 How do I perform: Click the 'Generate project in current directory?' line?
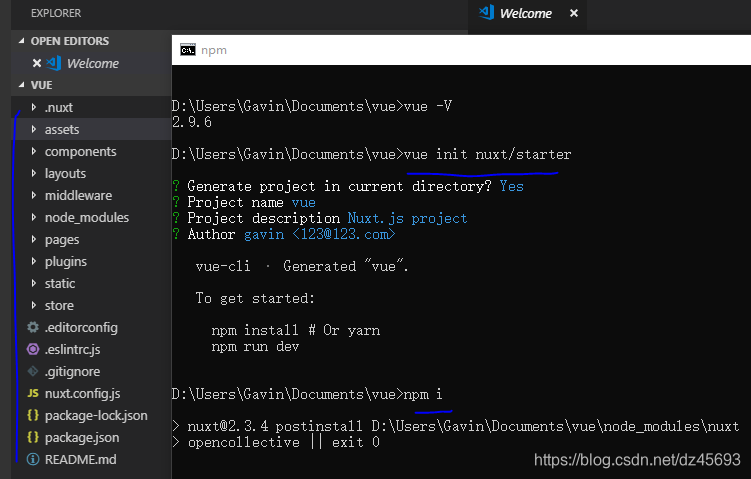(348, 186)
